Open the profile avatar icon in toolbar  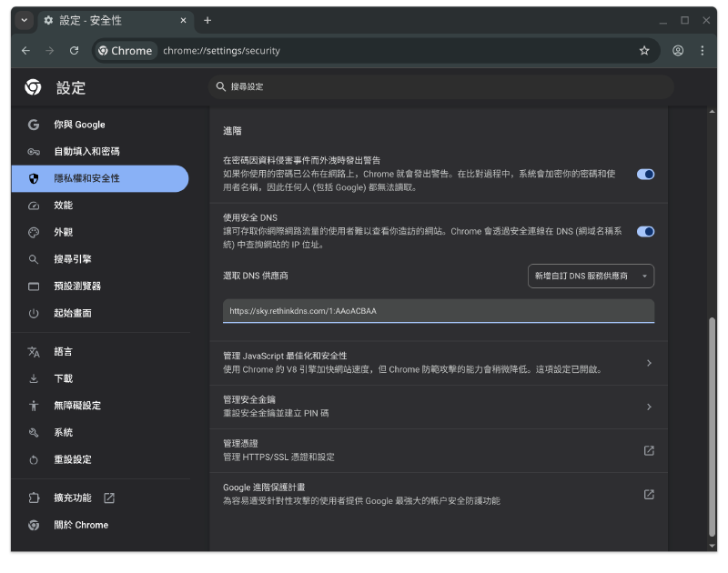pos(678,51)
